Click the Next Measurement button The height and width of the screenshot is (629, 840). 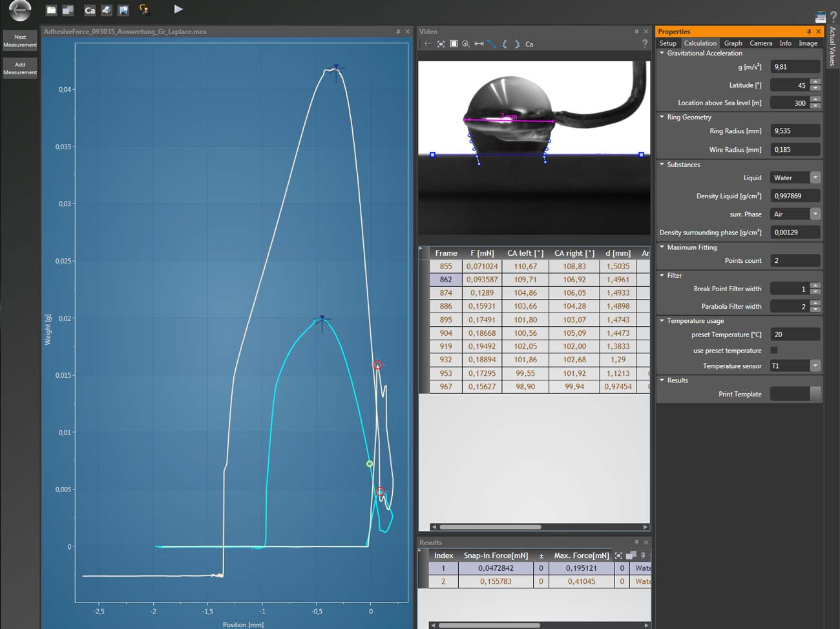(20, 39)
